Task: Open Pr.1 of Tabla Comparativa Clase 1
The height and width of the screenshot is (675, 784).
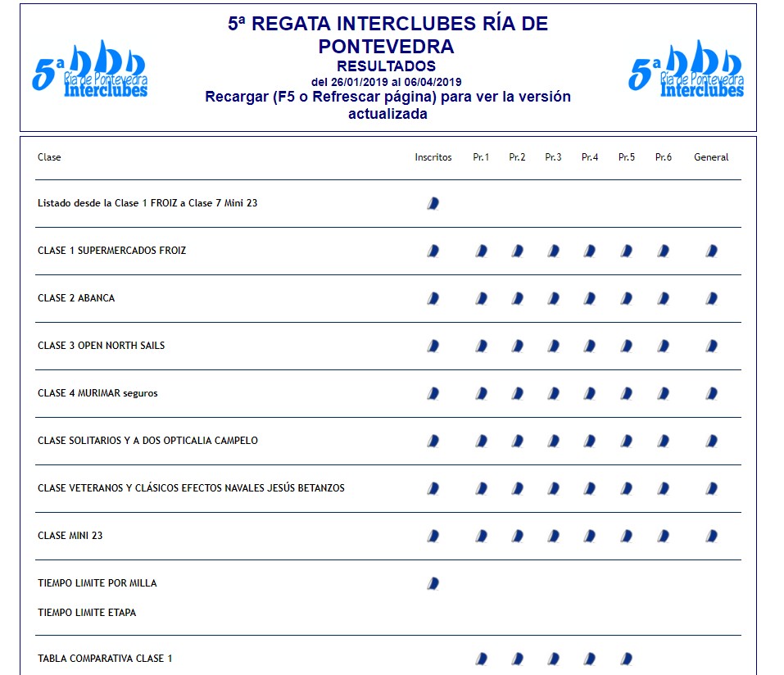Action: point(481,659)
